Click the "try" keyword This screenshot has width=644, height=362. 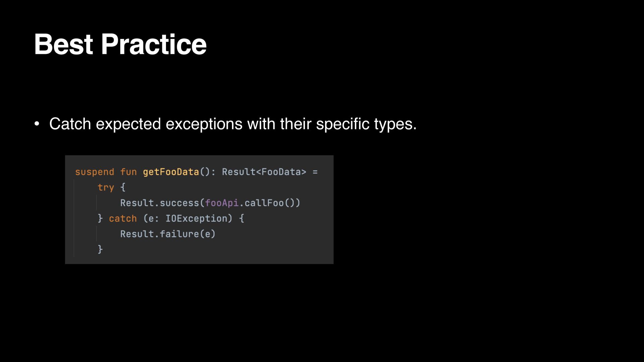[x=106, y=187]
